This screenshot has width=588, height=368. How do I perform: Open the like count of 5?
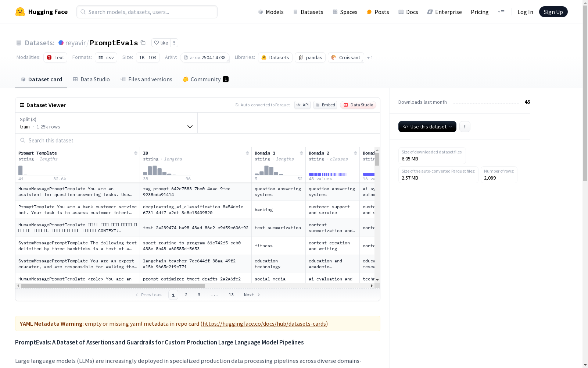pos(174,43)
